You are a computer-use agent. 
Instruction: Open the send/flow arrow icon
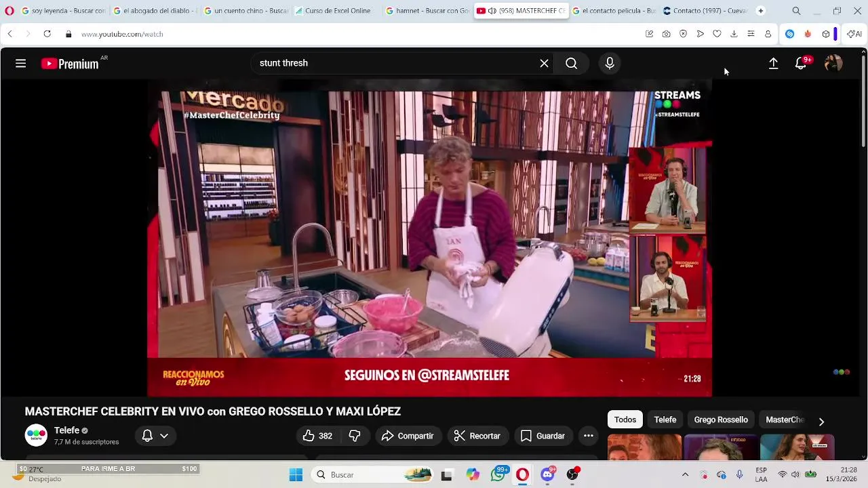tap(700, 34)
